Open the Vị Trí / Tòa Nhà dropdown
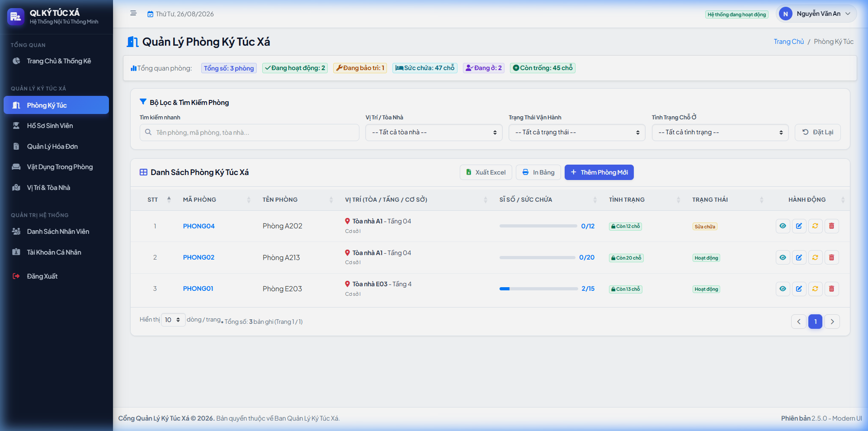The height and width of the screenshot is (431, 868). (434, 133)
